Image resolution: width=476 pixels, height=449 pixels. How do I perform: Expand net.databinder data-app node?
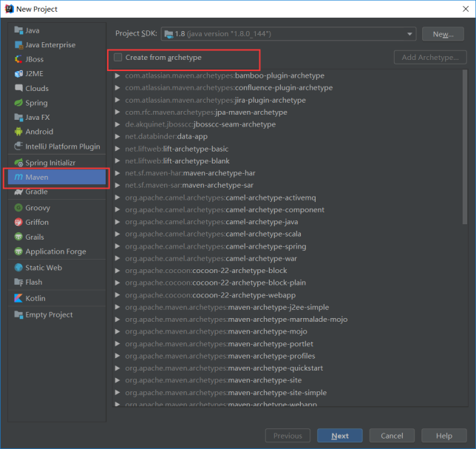point(118,136)
